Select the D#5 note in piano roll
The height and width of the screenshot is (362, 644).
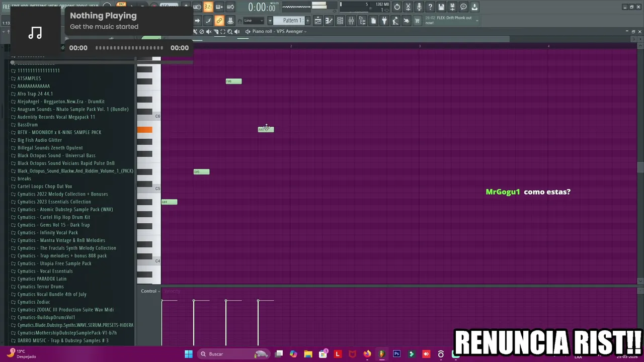point(201,172)
